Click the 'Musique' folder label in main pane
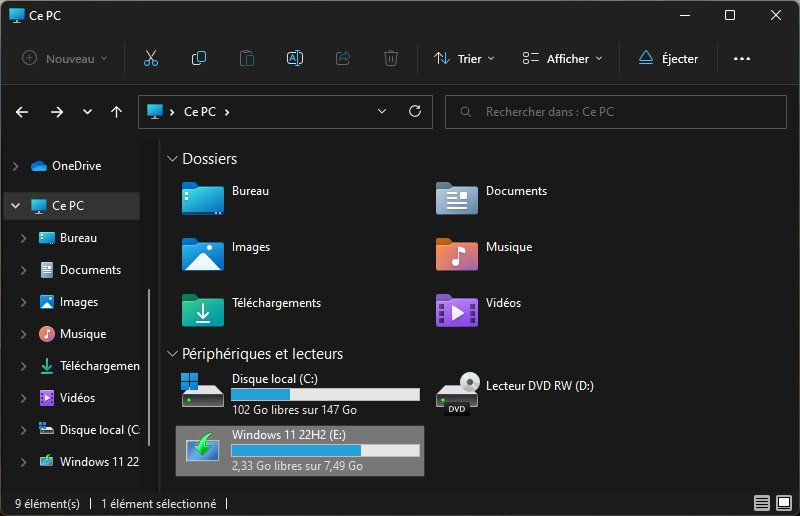This screenshot has width=800, height=516. [509, 247]
